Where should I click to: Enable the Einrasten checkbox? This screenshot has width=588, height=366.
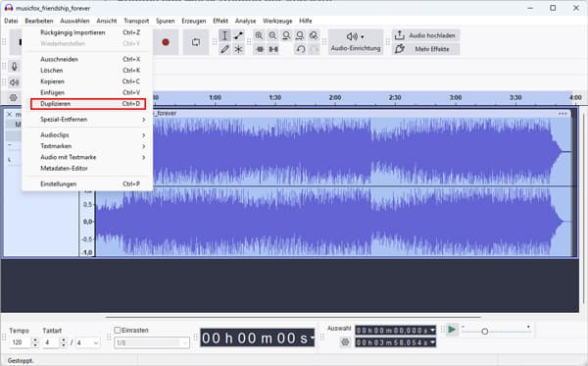coord(118,330)
